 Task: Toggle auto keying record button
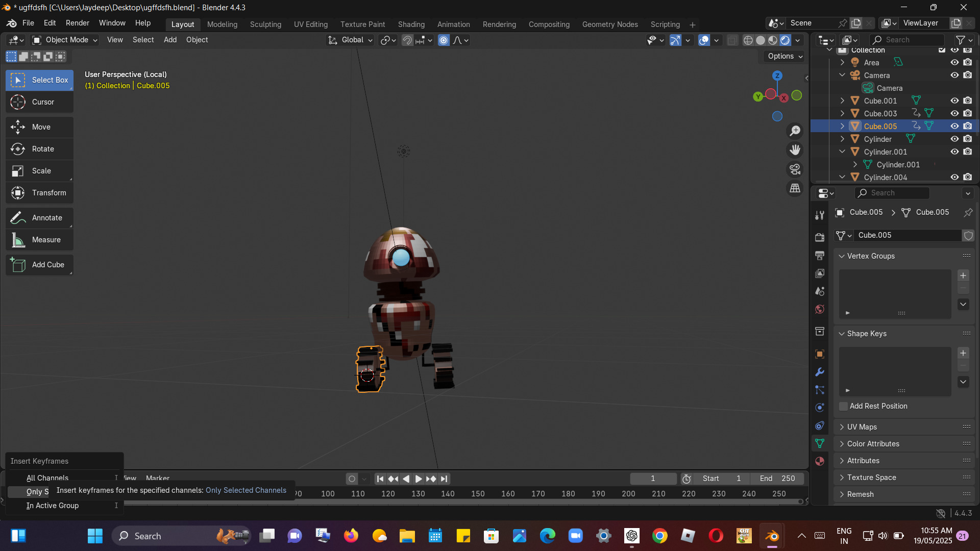click(351, 479)
